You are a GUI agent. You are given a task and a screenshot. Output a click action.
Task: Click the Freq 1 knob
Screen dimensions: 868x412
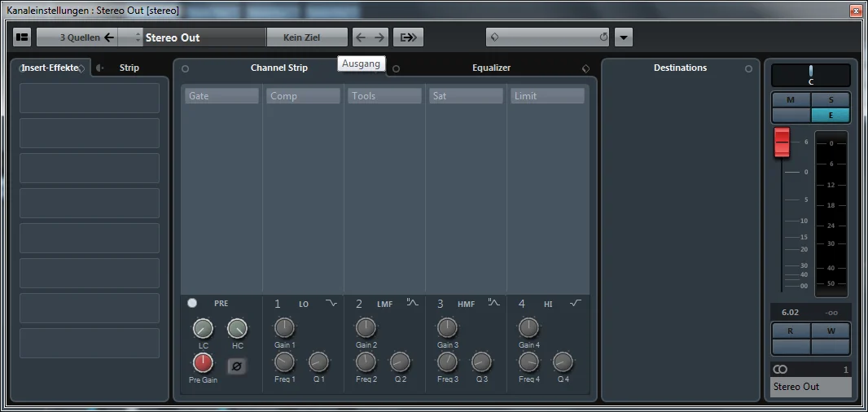(284, 362)
